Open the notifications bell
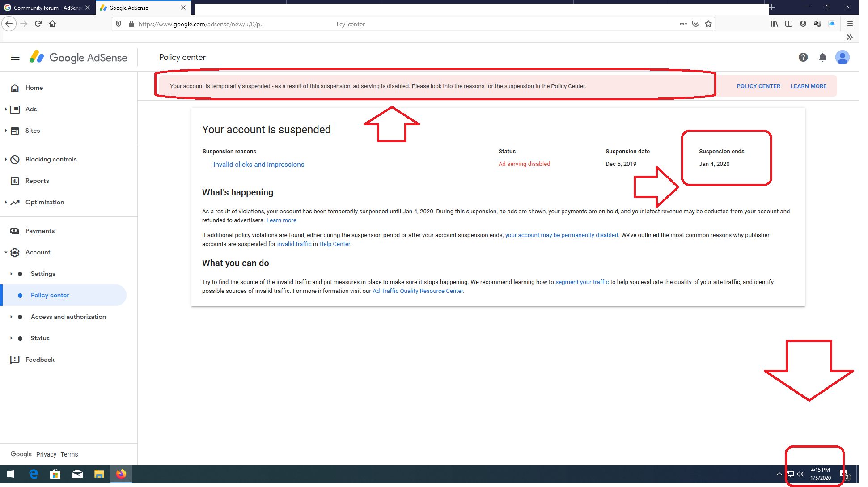 822,57
